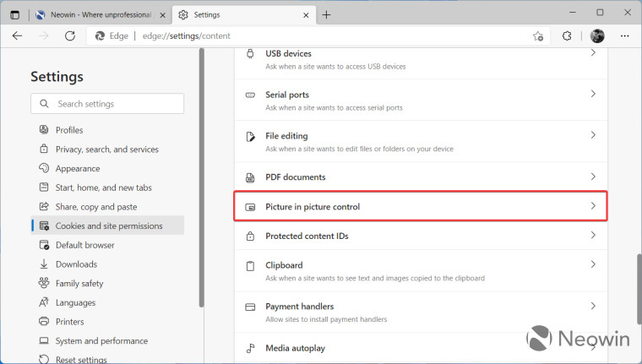Open Privacy, search, and services section
642x364 pixels.
click(106, 149)
